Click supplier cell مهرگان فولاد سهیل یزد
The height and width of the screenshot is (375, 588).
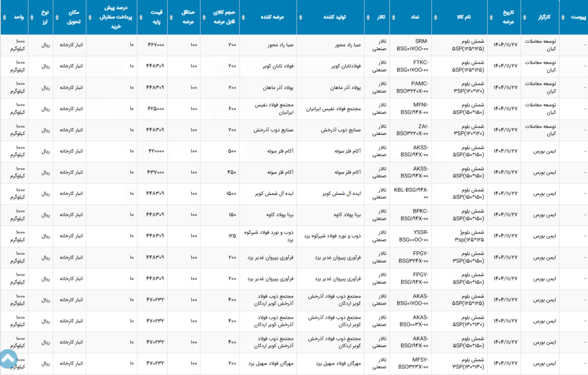270,363
